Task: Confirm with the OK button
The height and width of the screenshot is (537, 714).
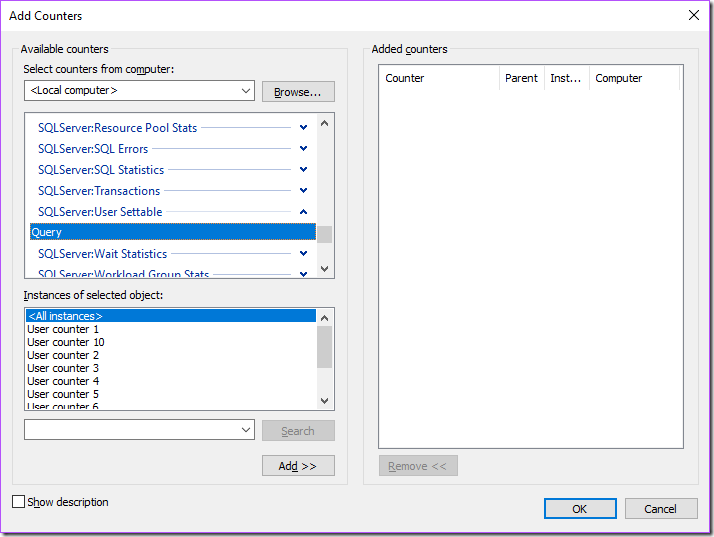Action: coord(580,508)
